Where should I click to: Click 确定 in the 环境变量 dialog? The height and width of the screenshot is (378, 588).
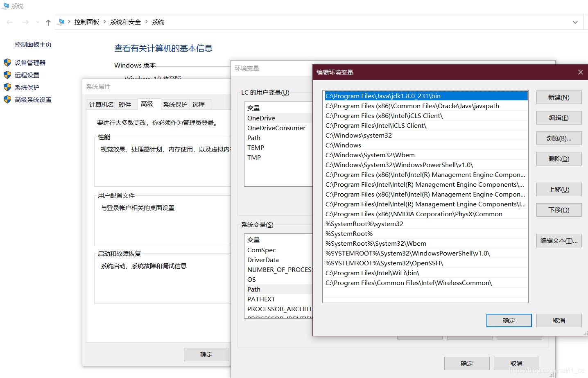coord(467,363)
